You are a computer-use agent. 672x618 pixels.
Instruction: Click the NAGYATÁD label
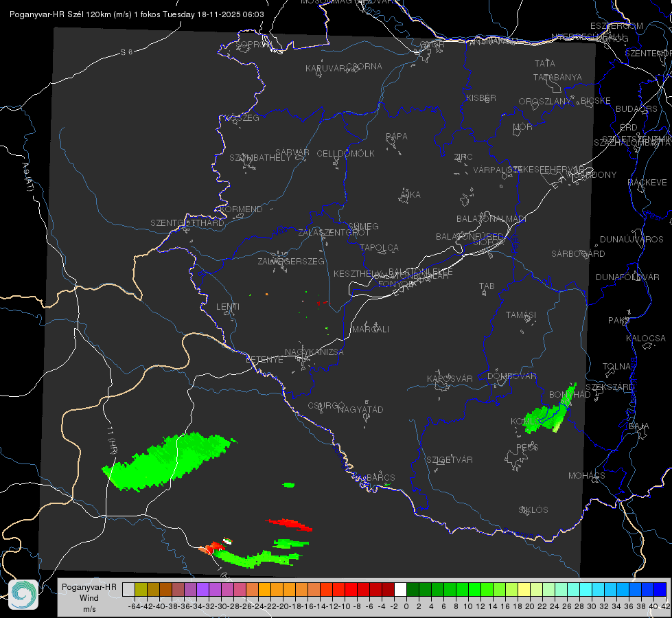(x=360, y=409)
